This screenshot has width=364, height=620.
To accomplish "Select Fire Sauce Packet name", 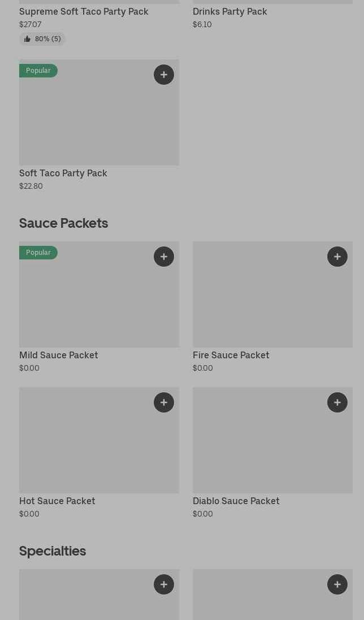I will [231, 355].
